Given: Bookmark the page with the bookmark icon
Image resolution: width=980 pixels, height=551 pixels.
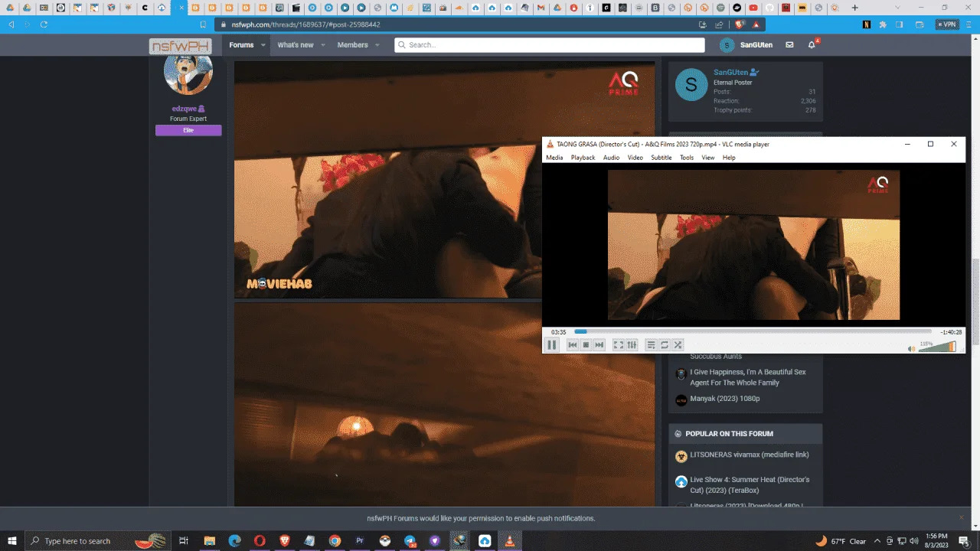Looking at the screenshot, I should point(204,24).
